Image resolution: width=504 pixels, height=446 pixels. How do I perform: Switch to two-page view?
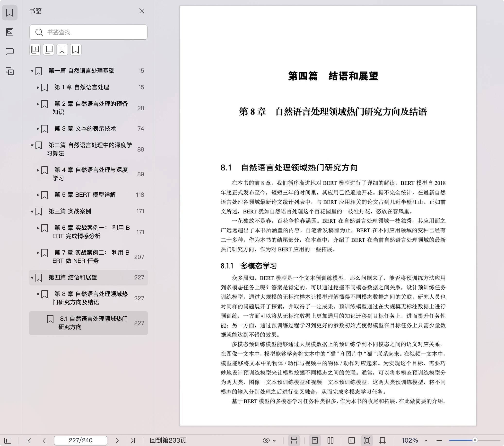click(x=331, y=440)
